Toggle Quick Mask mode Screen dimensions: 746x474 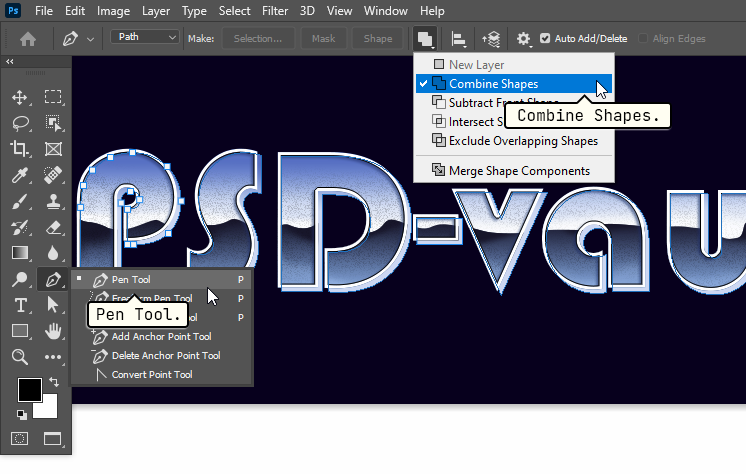20,438
